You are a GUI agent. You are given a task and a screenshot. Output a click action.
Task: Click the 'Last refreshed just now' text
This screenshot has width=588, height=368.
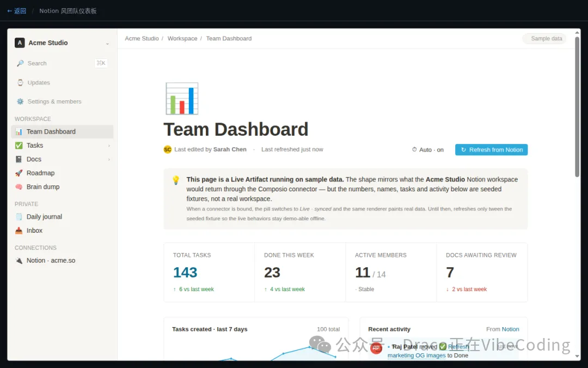(292, 149)
